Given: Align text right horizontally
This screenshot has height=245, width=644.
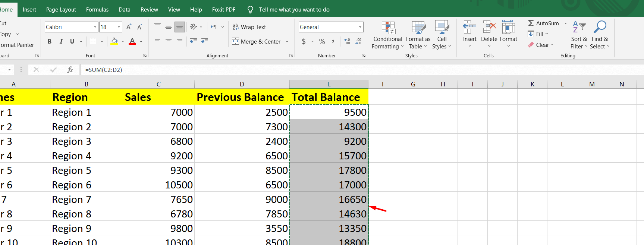Looking at the screenshot, I should point(180,41).
